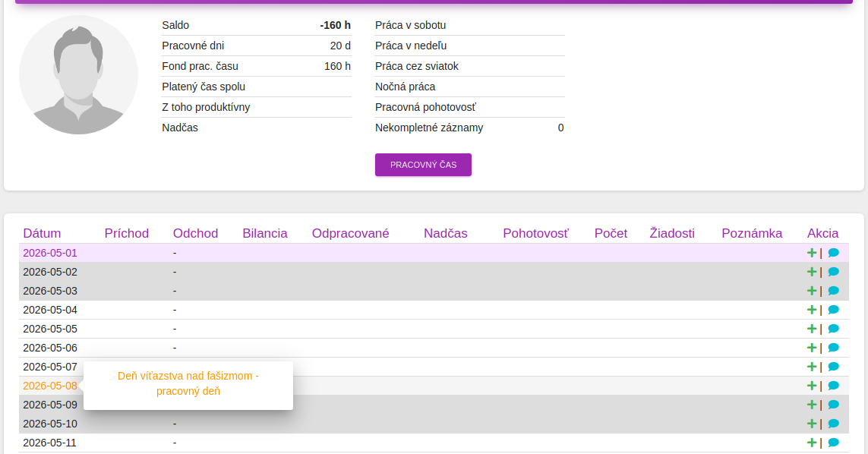Click the Príchod column header

[x=127, y=233]
